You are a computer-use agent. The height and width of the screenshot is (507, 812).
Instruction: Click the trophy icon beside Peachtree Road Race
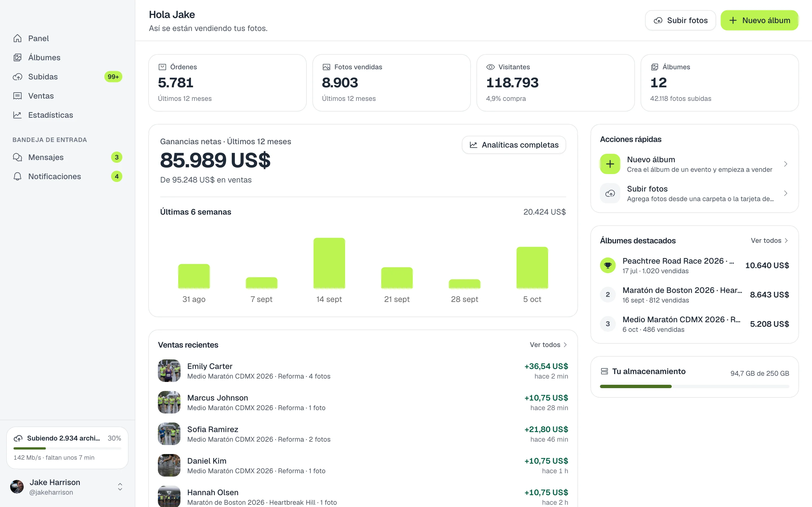click(608, 266)
